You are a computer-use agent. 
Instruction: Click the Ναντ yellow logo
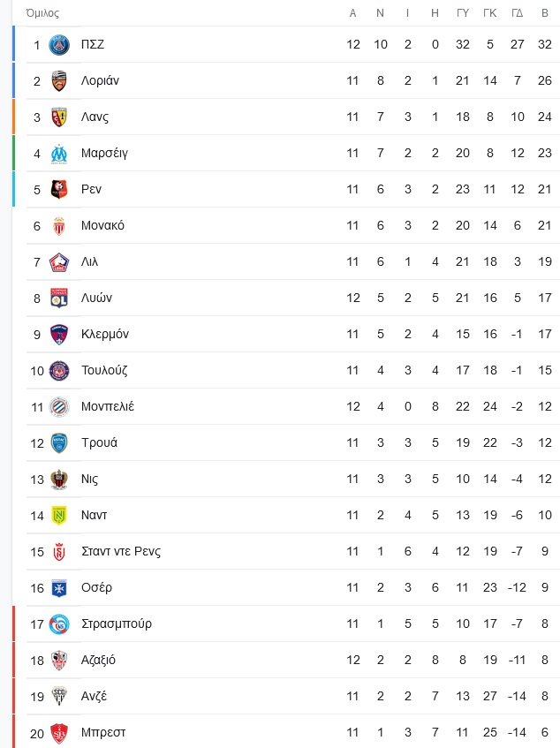[58, 516]
